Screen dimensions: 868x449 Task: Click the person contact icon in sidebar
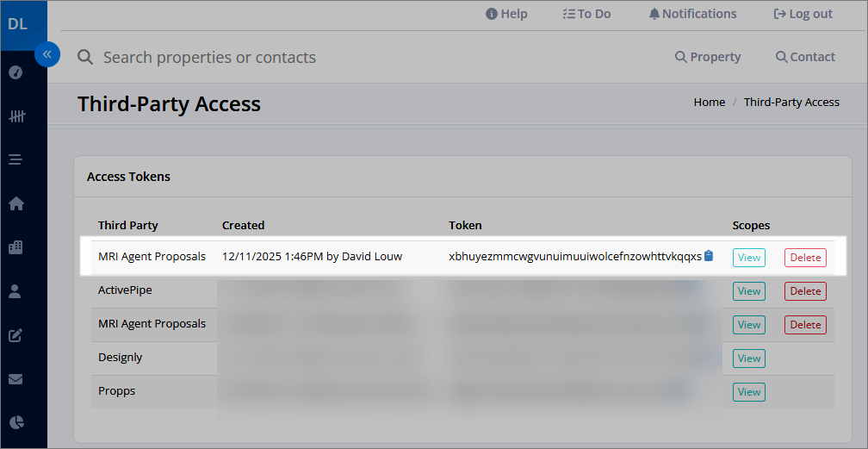click(x=15, y=291)
